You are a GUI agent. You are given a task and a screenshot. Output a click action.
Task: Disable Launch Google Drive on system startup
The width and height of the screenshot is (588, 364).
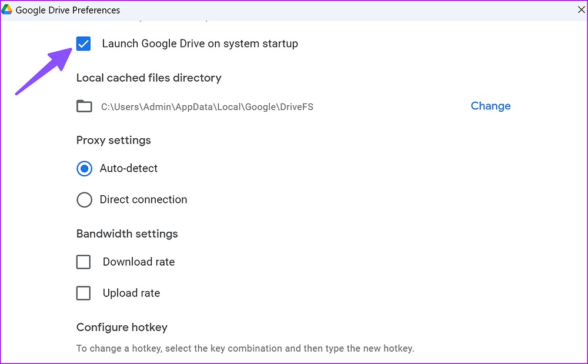point(83,43)
